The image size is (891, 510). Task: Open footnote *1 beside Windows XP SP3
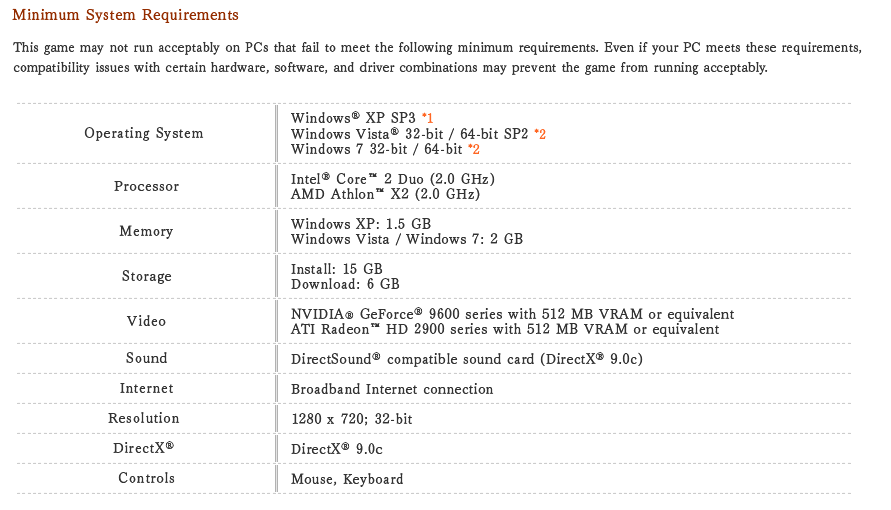point(427,118)
